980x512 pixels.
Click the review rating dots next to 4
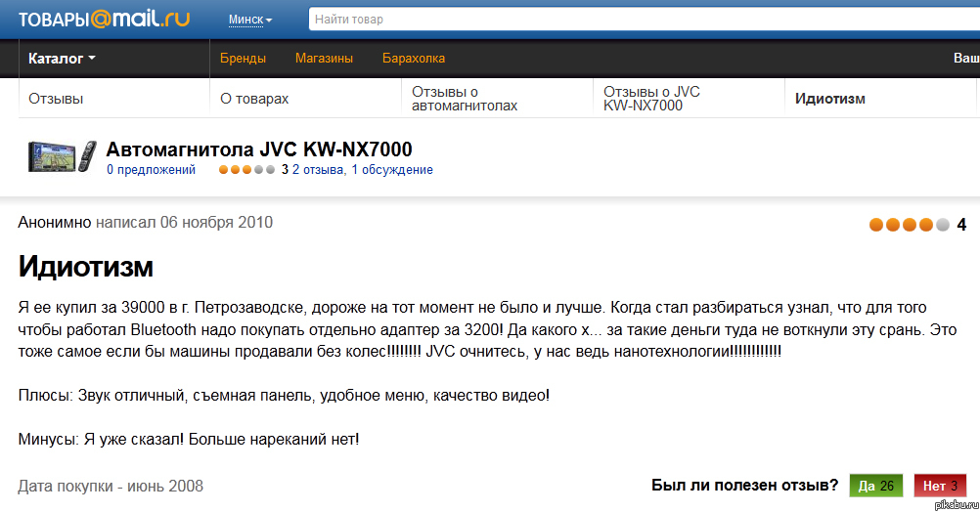point(910,225)
